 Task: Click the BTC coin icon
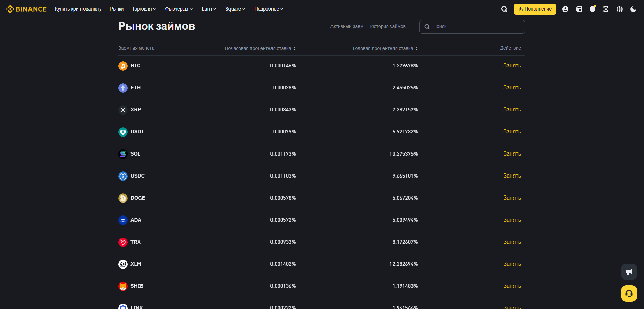(123, 66)
